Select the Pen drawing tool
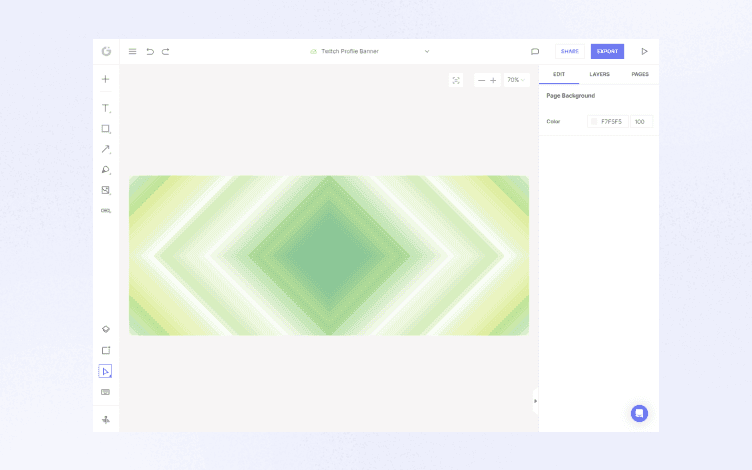 [x=106, y=170]
